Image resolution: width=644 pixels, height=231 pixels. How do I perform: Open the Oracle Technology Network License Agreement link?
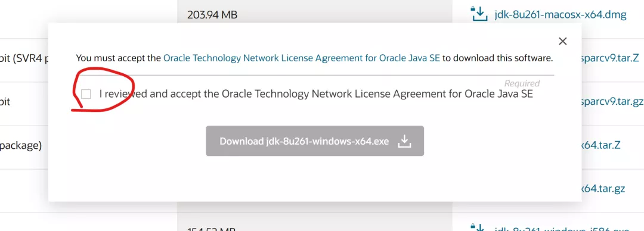pos(302,58)
